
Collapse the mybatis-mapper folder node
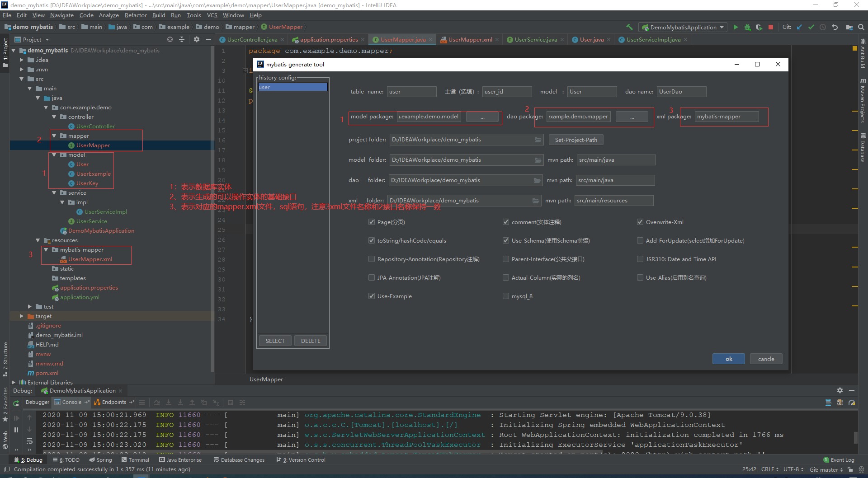coord(46,249)
